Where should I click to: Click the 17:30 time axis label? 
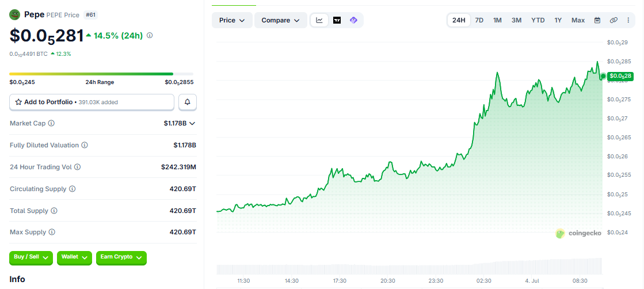[340, 281]
